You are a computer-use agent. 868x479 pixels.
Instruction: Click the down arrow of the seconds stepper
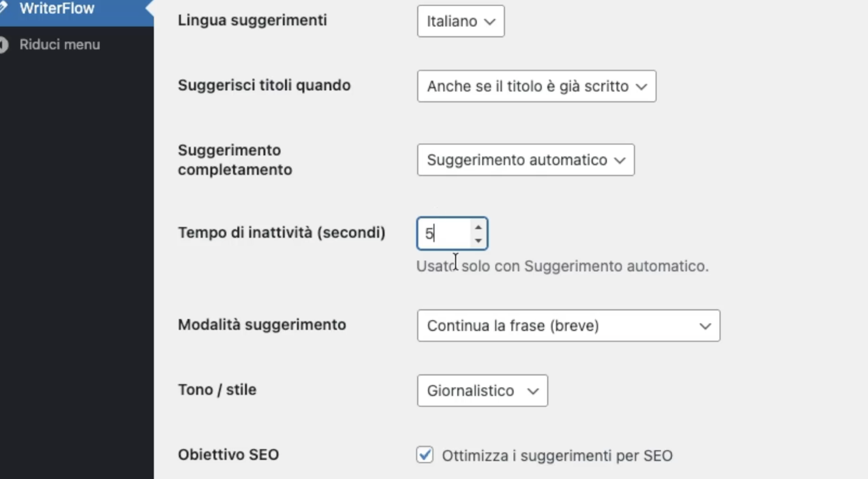(478, 239)
